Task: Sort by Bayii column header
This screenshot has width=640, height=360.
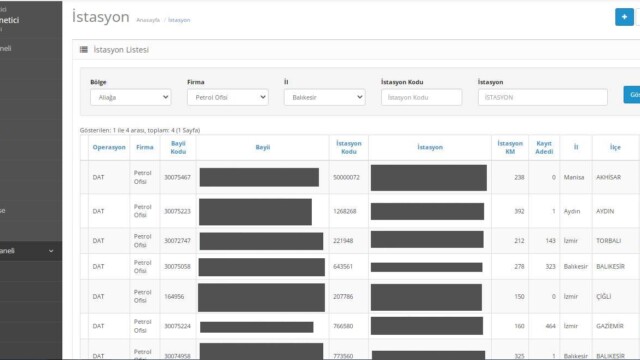Action: [x=262, y=147]
